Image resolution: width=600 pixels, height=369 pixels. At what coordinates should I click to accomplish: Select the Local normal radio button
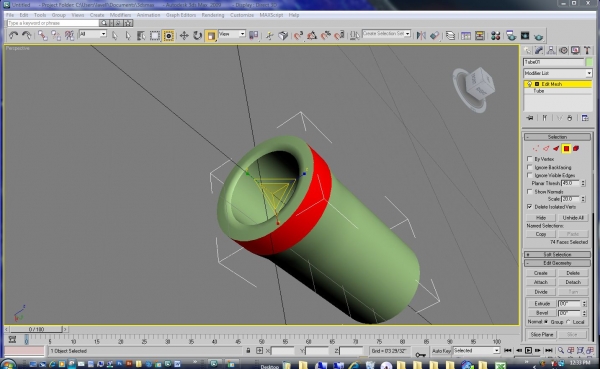568,322
